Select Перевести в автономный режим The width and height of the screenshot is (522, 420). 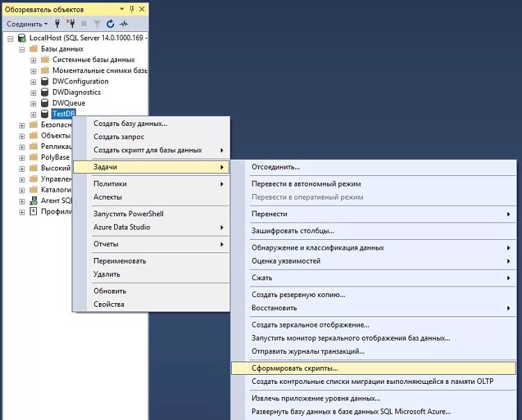coord(373,184)
